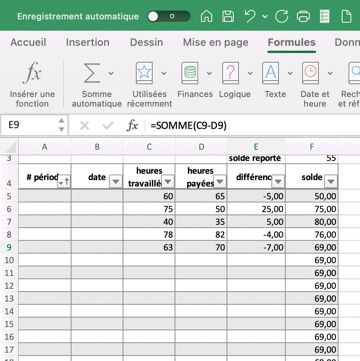Expand the Utilisées récemment dropdown arrow
The width and height of the screenshot is (360, 361).
[164, 73]
